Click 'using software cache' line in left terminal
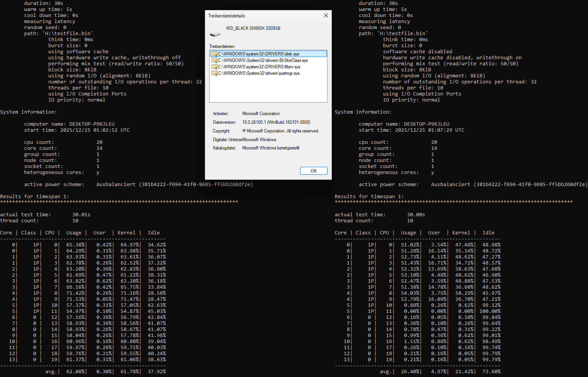The width and height of the screenshot is (588, 377). point(78,52)
